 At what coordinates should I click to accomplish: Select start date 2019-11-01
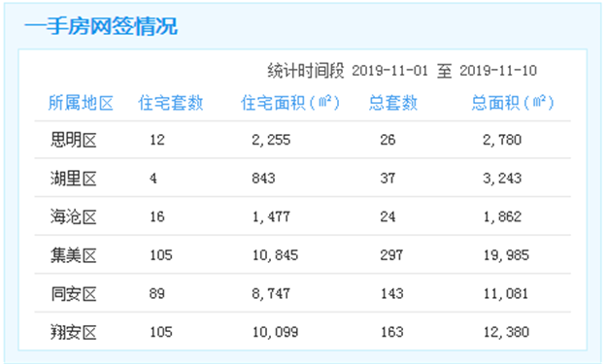pyautogui.click(x=389, y=71)
